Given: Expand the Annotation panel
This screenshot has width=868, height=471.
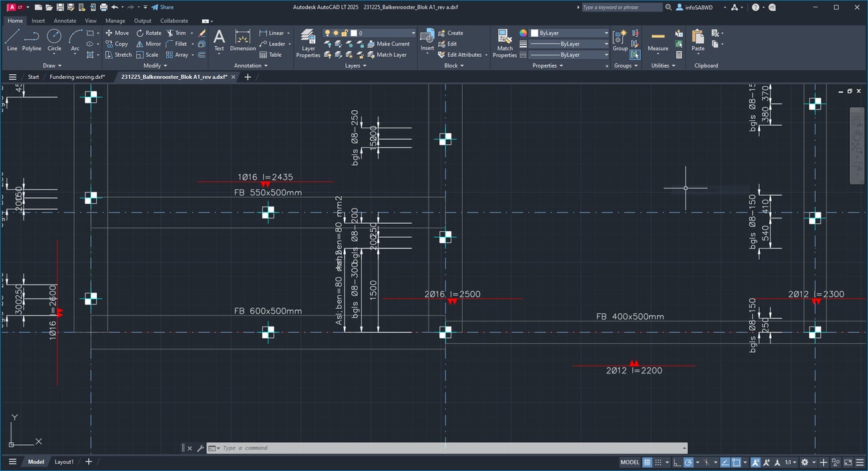Looking at the screenshot, I should point(250,65).
